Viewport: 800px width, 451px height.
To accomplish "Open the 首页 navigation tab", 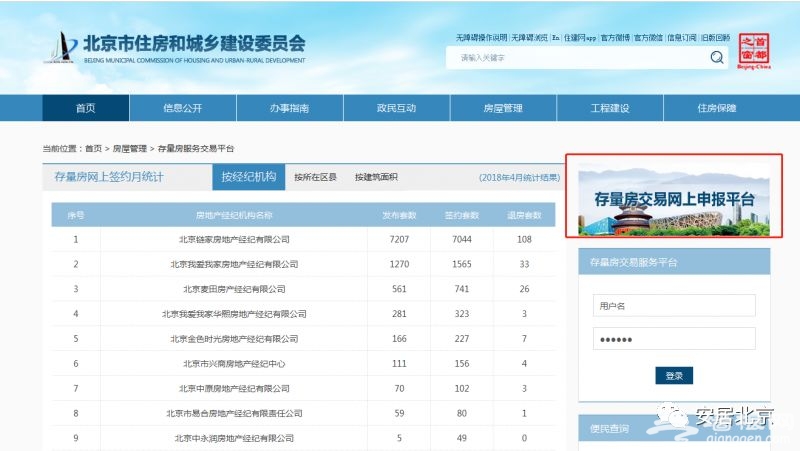I will tap(86, 108).
